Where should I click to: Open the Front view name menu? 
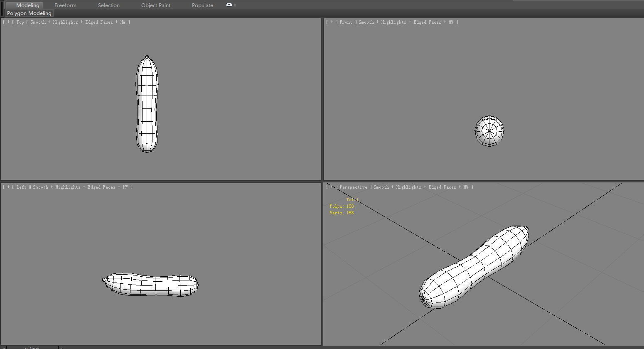(346, 22)
